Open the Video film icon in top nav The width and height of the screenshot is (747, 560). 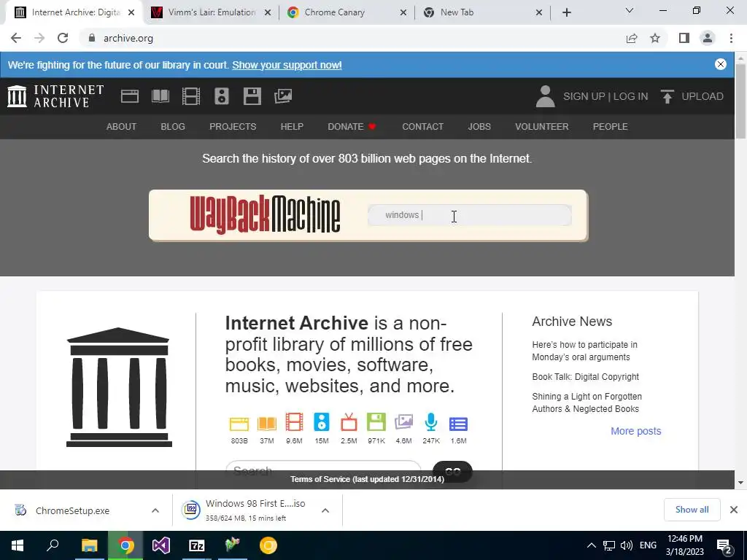tap(191, 96)
